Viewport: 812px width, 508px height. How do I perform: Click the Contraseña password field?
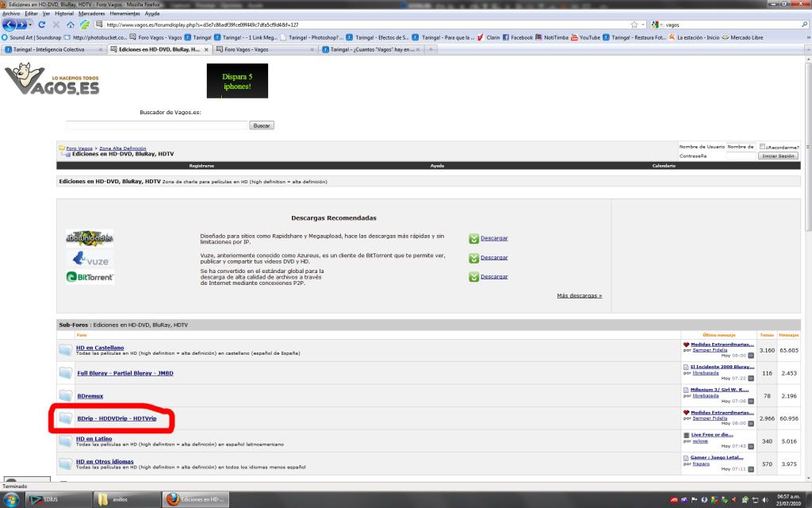(741, 156)
